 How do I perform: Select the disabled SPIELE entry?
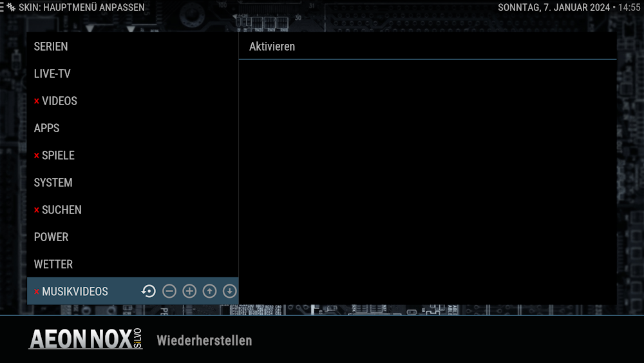click(x=133, y=155)
